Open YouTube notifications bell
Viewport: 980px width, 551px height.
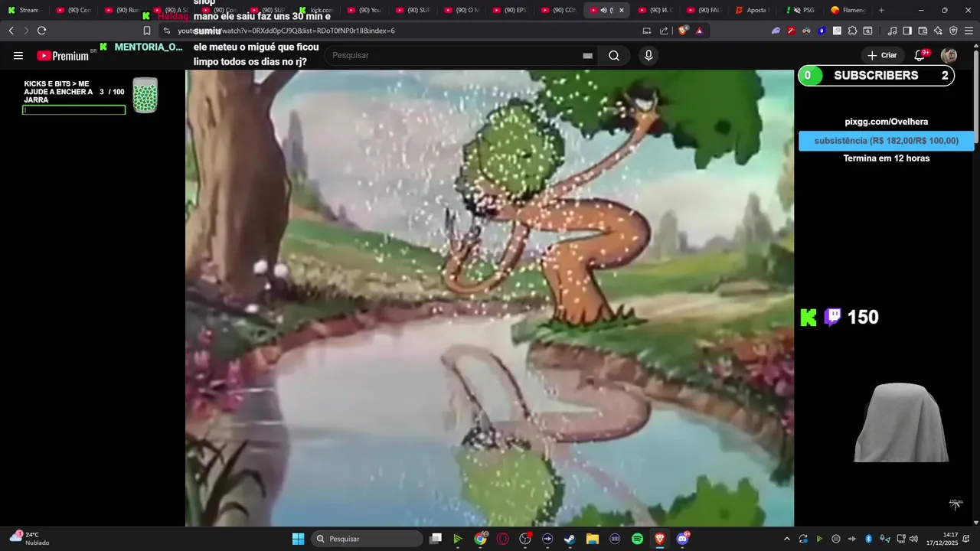pos(920,55)
